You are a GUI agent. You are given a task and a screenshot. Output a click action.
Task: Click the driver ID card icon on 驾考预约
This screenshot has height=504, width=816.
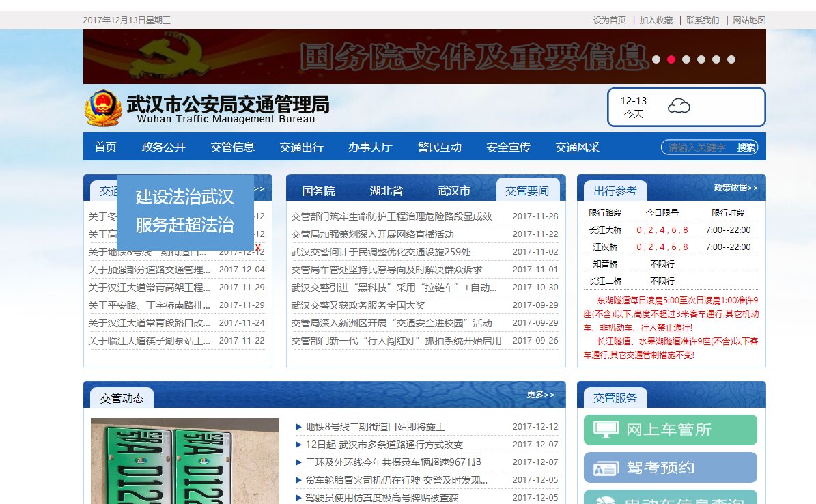(x=606, y=467)
